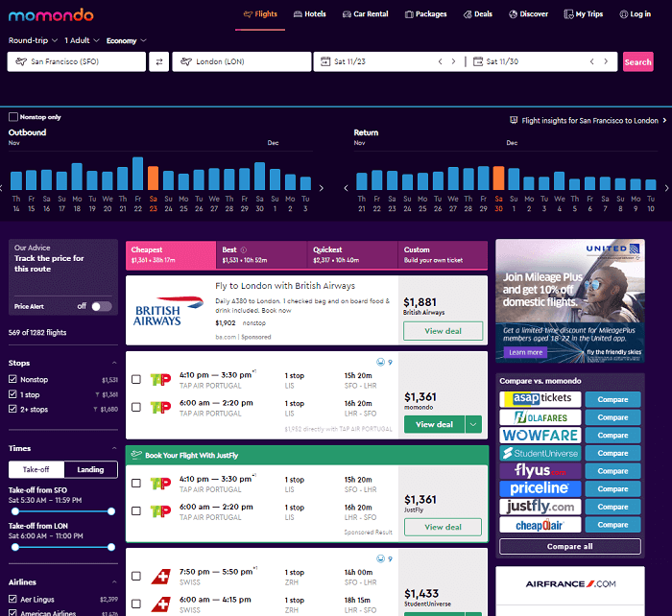
Task: Collapse the Stops filter section
Action: click(114, 363)
